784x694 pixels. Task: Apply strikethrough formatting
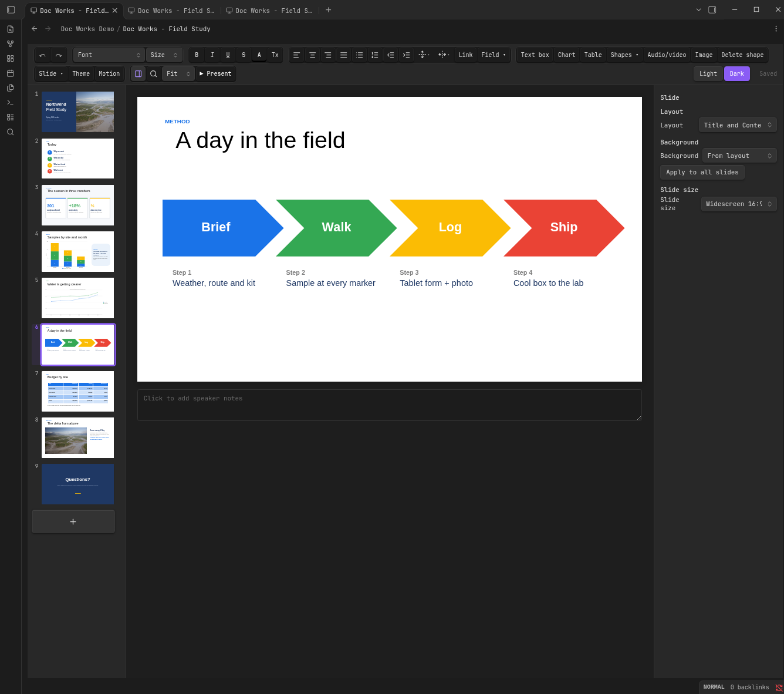tap(244, 55)
